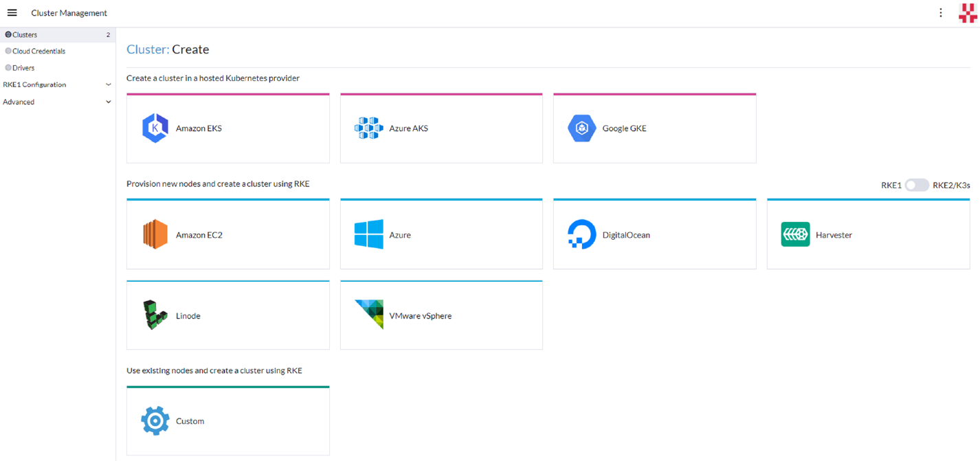Click the Drivers sidebar bullet icon
The image size is (980, 461).
tap(8, 68)
